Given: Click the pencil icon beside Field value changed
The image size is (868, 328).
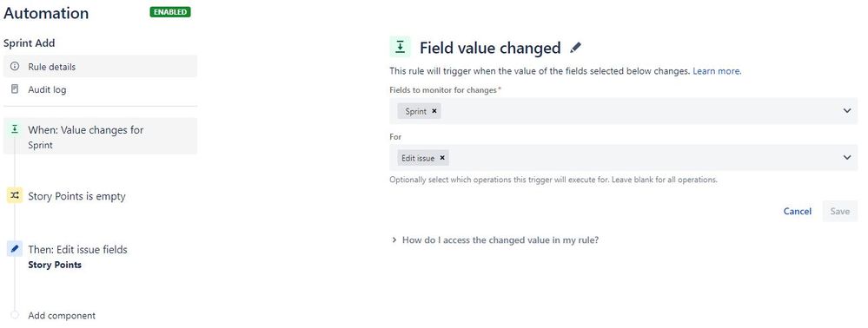Looking at the screenshot, I should pos(576,48).
